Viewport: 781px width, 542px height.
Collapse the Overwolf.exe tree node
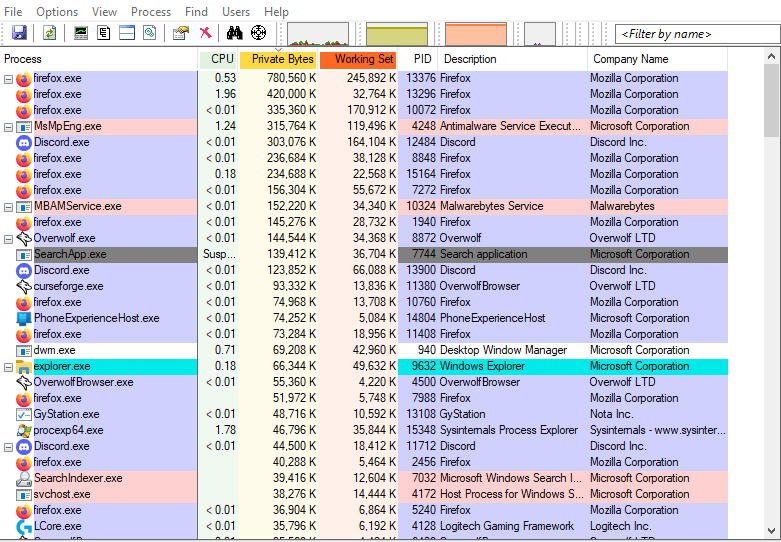[x=8, y=239]
